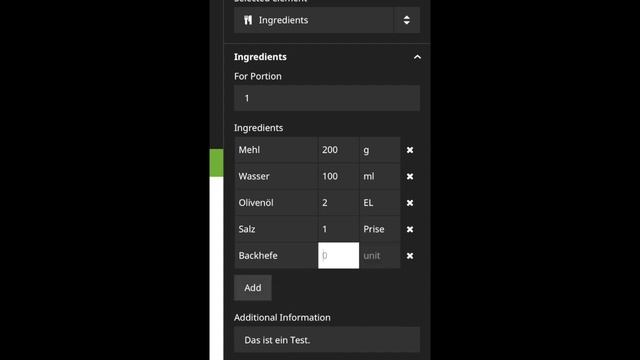Select the Salz name field

pyautogui.click(x=276, y=229)
